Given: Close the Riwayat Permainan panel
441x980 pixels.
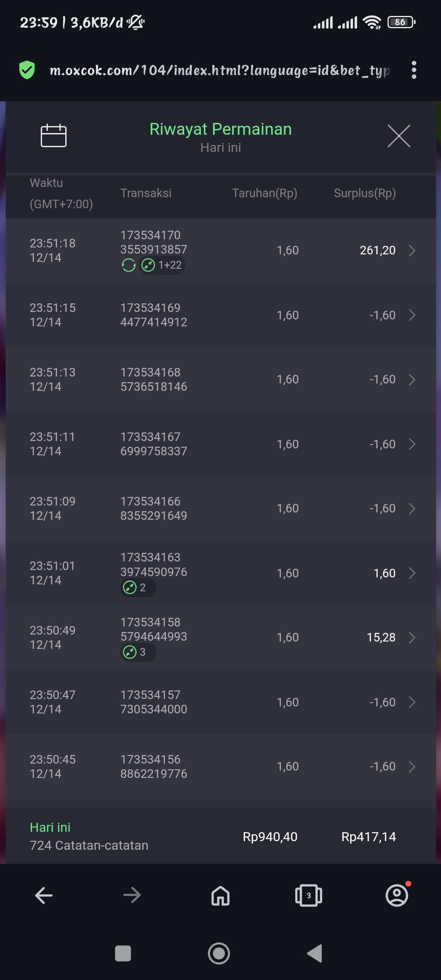Looking at the screenshot, I should click(x=399, y=136).
